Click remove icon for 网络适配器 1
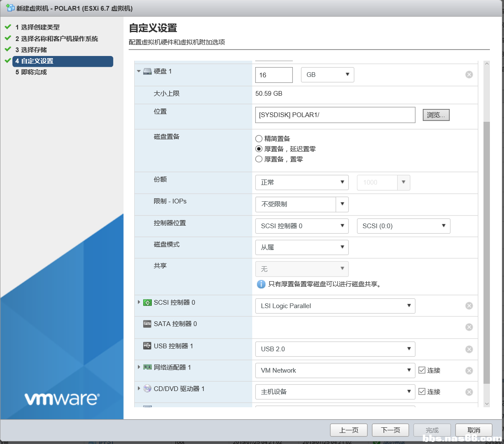504x444 pixels. tap(469, 371)
